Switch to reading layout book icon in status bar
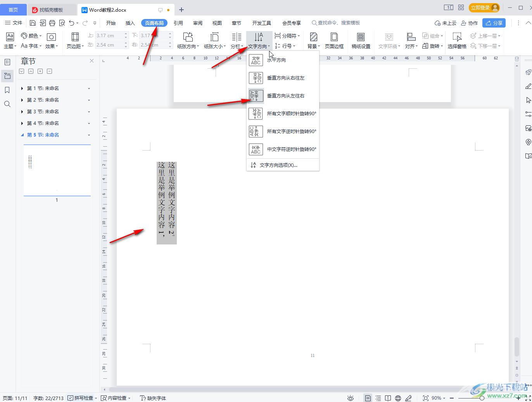Image resolution: width=532 pixels, height=402 pixels. [x=388, y=398]
